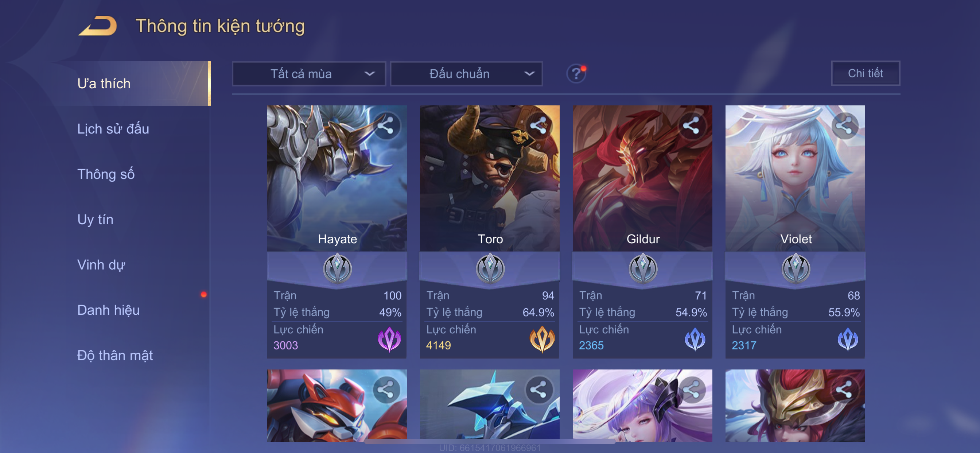Tap Hayate's purple Lực chiến emblem
Screen dimensions: 980x453
click(x=389, y=339)
